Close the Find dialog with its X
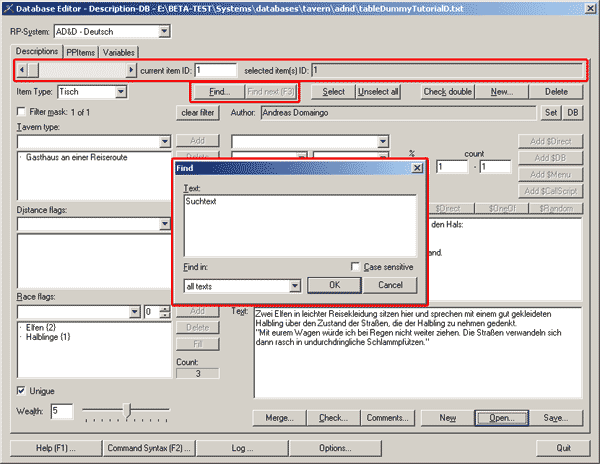This screenshot has width=600, height=464. [x=417, y=169]
